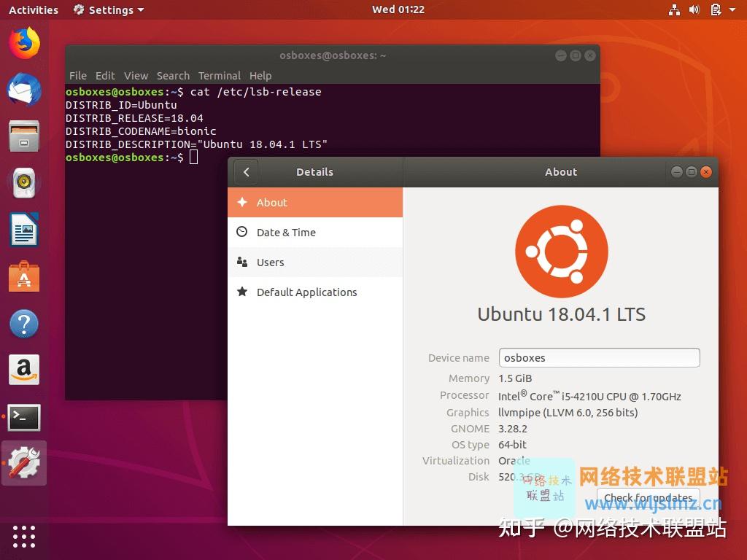This screenshot has width=747, height=560.
Task: Go back using the Details back arrow
Action: point(245,172)
